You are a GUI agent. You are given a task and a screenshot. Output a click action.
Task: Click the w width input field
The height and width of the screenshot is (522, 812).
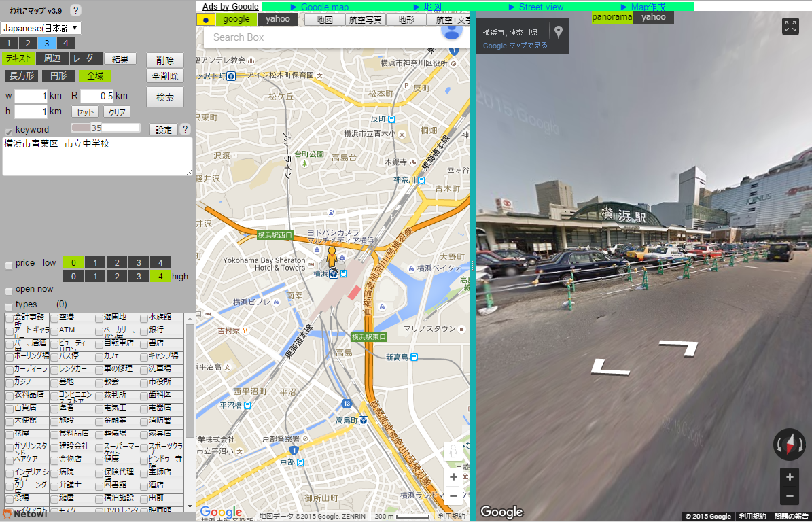(31, 96)
